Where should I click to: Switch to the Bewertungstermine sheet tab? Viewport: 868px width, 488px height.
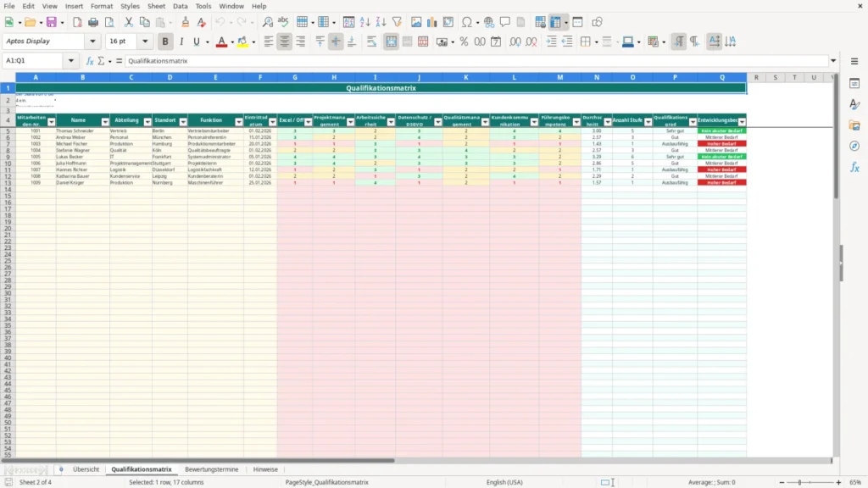pos(211,469)
